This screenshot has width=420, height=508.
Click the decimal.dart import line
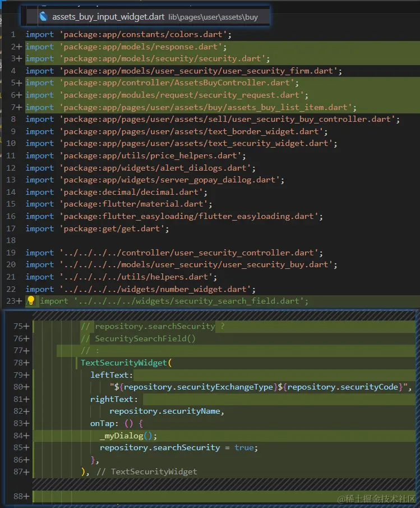tap(117, 192)
